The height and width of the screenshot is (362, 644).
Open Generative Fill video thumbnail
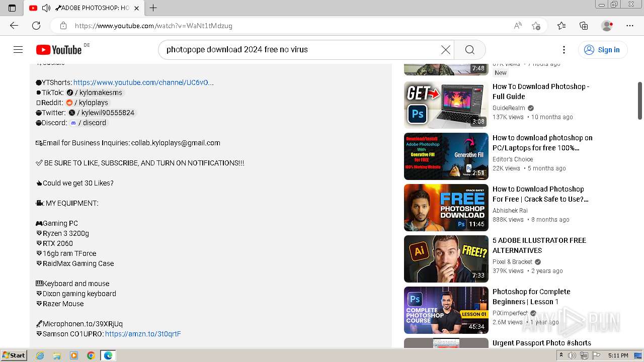[446, 156]
